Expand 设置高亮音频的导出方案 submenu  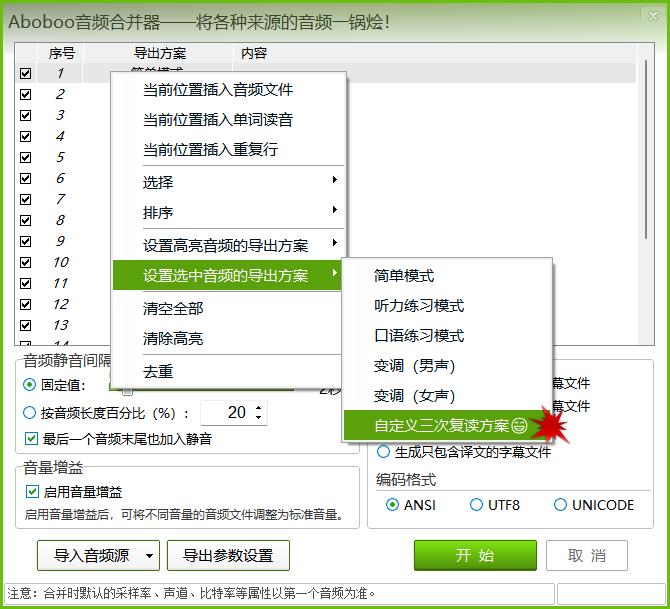pyautogui.click(x=228, y=245)
